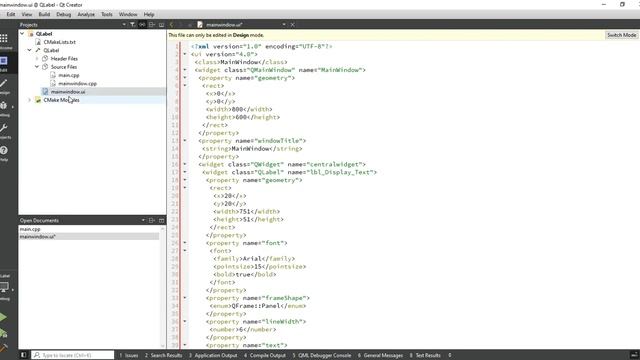
Task: Select mainwindow.ui* in Open Documents
Action: pos(89,237)
